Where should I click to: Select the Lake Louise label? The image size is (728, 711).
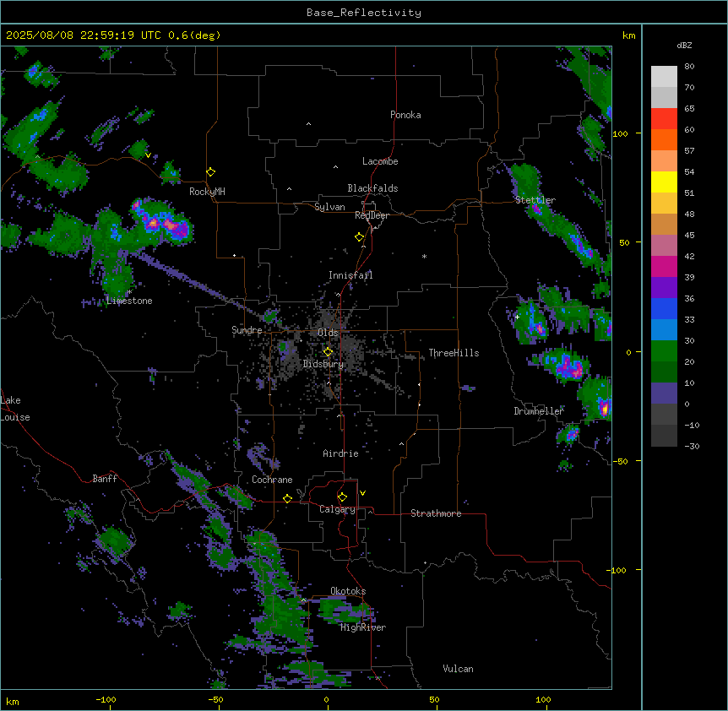pos(15,409)
